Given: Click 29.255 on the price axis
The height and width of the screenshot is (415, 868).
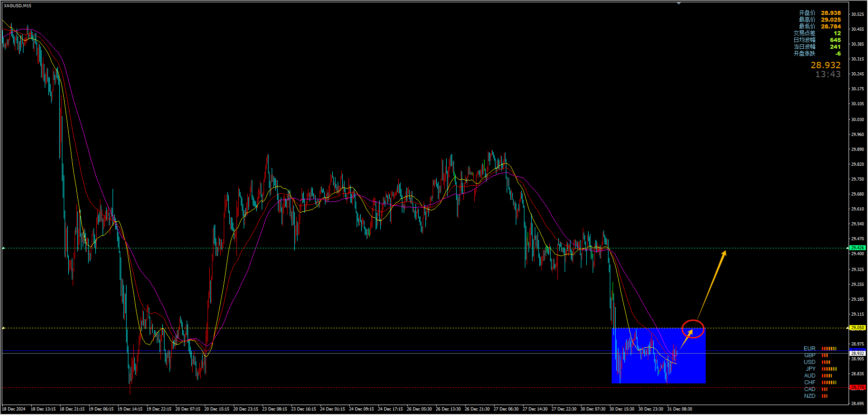Looking at the screenshot, I should (858, 284).
